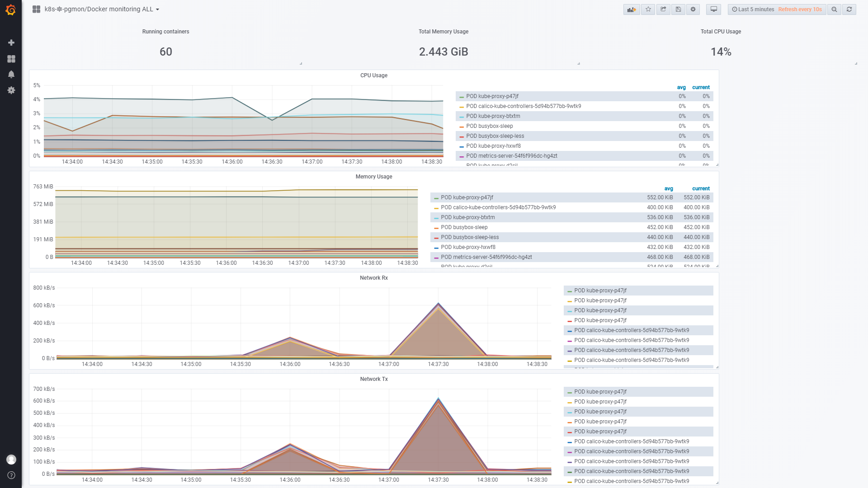The height and width of the screenshot is (488, 868).
Task: Cycle view mode with monitor icon
Action: tap(713, 9)
